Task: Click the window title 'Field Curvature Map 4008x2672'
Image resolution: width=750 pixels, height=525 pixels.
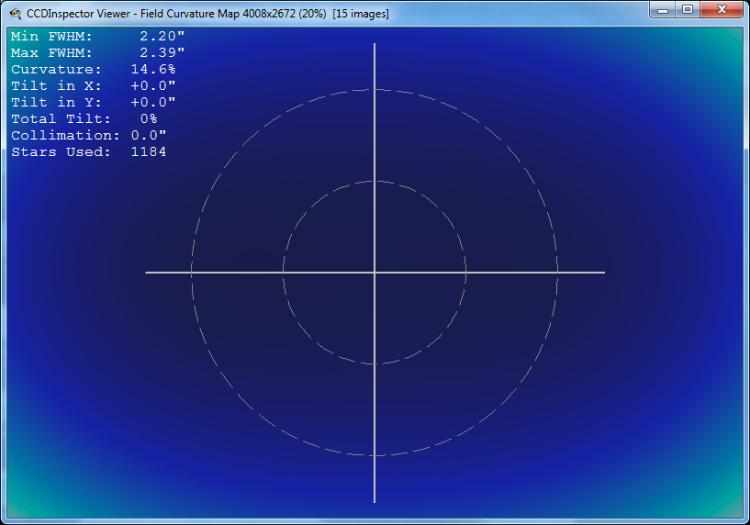Action: coord(218,14)
